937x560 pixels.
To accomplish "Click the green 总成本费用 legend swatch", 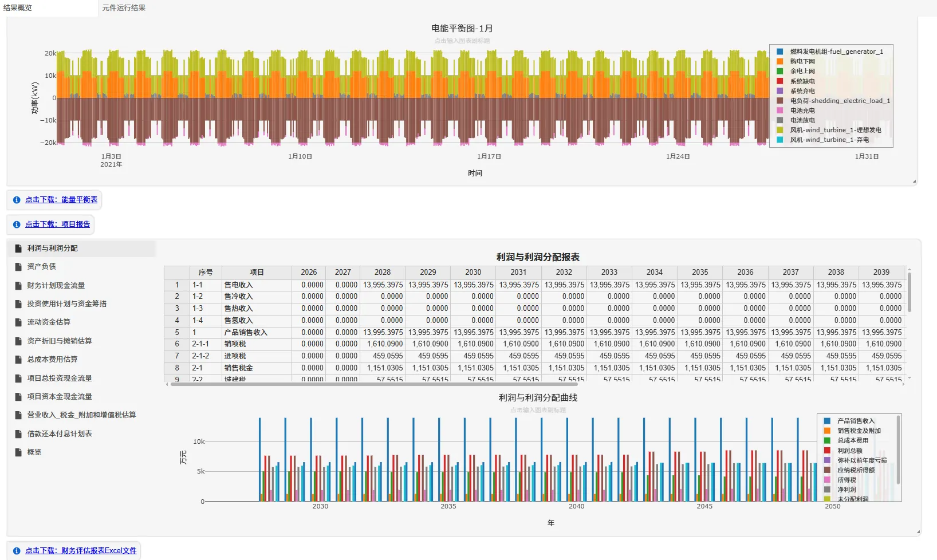I will [x=827, y=440].
